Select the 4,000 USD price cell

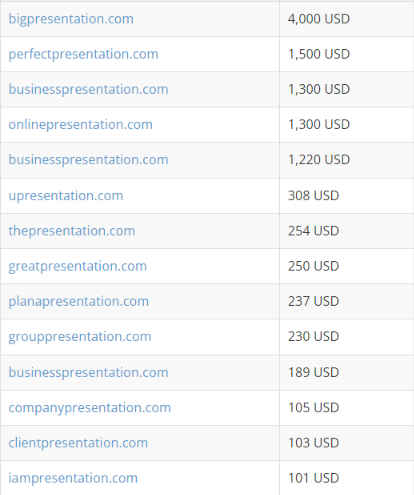pos(347,19)
